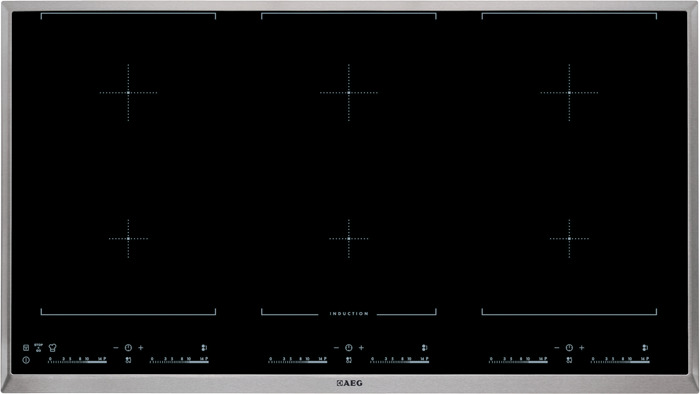Tap the AEG logo on the frame

point(350,383)
